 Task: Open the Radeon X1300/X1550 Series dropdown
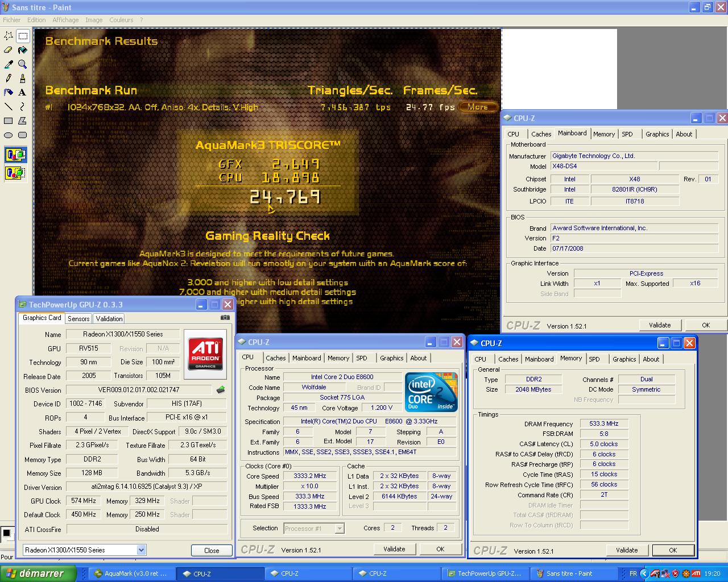pyautogui.click(x=141, y=550)
